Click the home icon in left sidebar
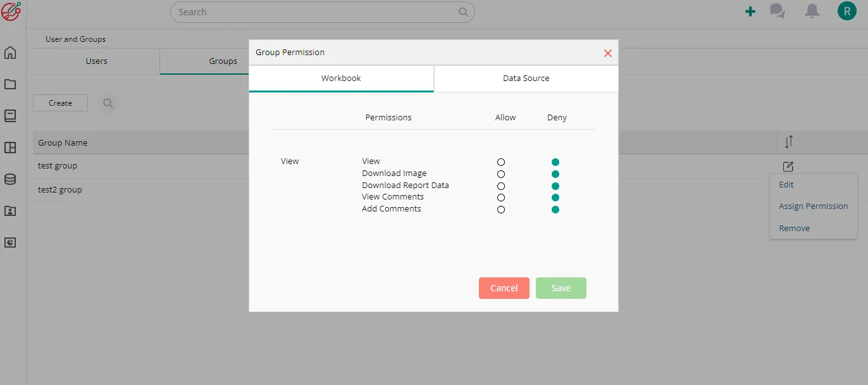Screen dimensions: 868x385 pos(10,53)
